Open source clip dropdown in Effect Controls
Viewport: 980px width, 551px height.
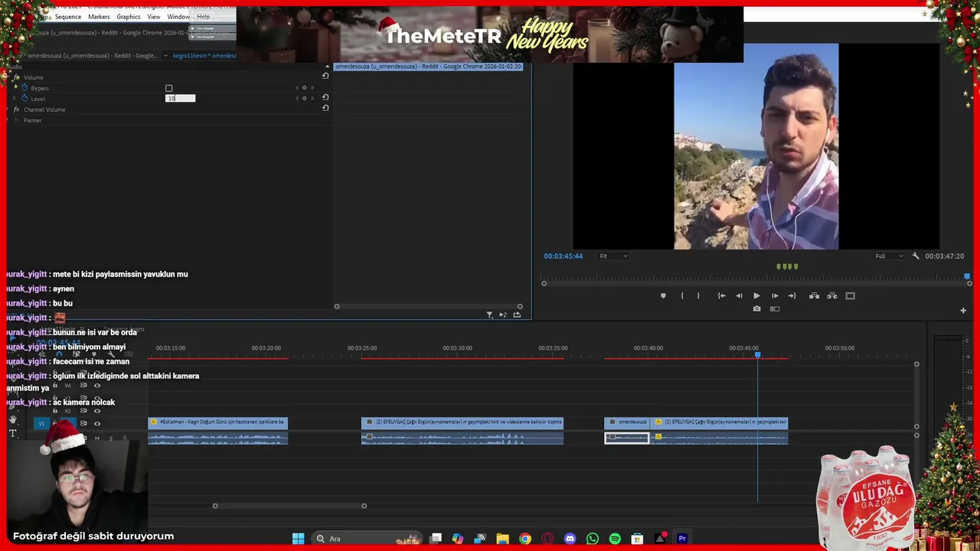point(165,56)
